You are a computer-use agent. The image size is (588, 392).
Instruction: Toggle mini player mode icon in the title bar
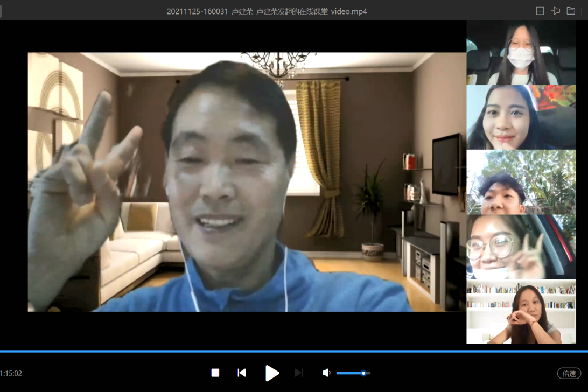pyautogui.click(x=540, y=11)
